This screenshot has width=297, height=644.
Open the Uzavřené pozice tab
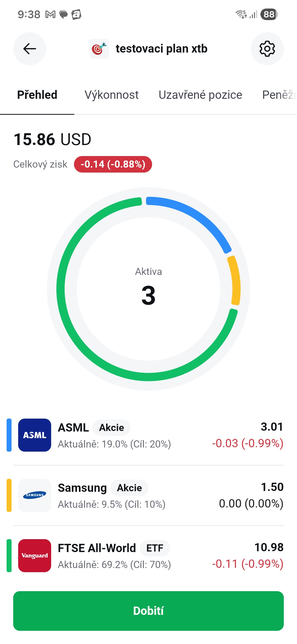(200, 95)
